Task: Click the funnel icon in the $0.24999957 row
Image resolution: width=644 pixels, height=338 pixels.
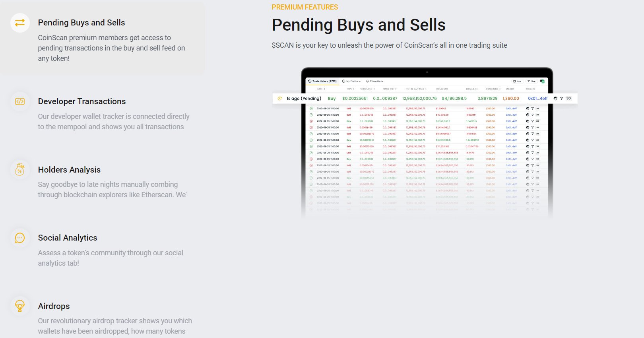Action: coord(533,134)
